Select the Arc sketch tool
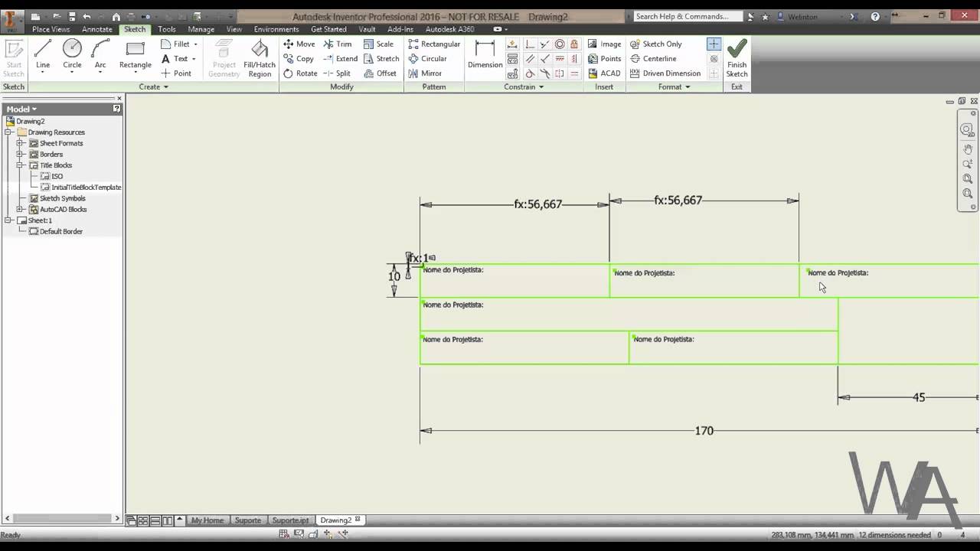This screenshot has height=551, width=980. (100, 54)
